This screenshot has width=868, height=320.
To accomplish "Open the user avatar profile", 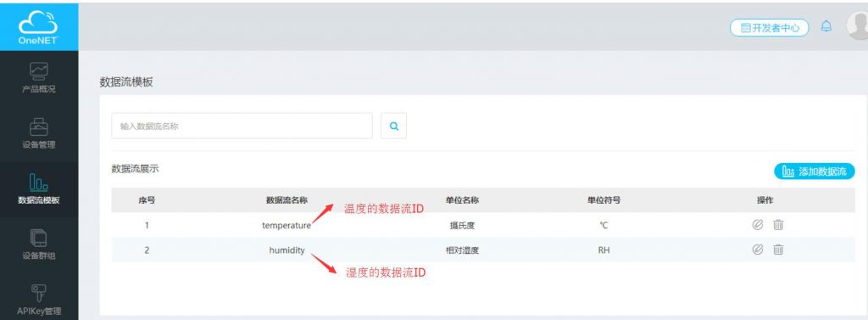I will (858, 25).
